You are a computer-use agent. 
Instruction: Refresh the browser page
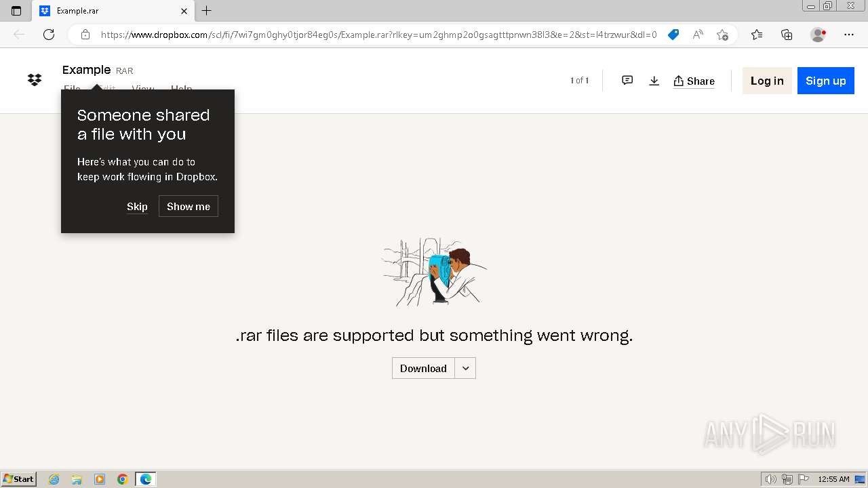coord(49,35)
